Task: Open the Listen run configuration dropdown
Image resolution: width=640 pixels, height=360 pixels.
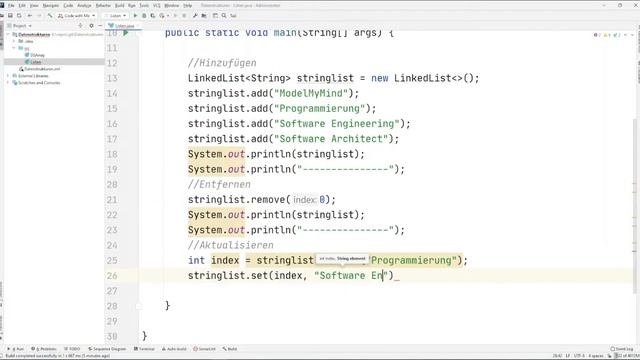Action: tap(115, 16)
